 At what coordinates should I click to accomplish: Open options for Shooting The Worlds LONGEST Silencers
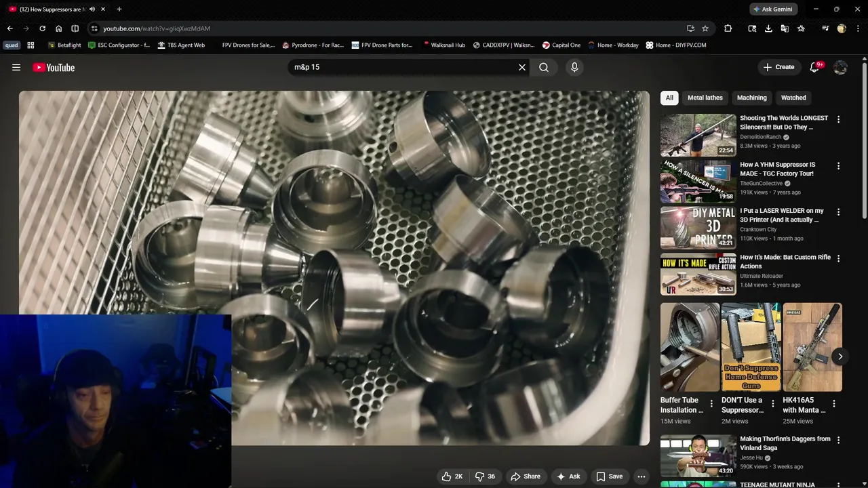click(838, 119)
